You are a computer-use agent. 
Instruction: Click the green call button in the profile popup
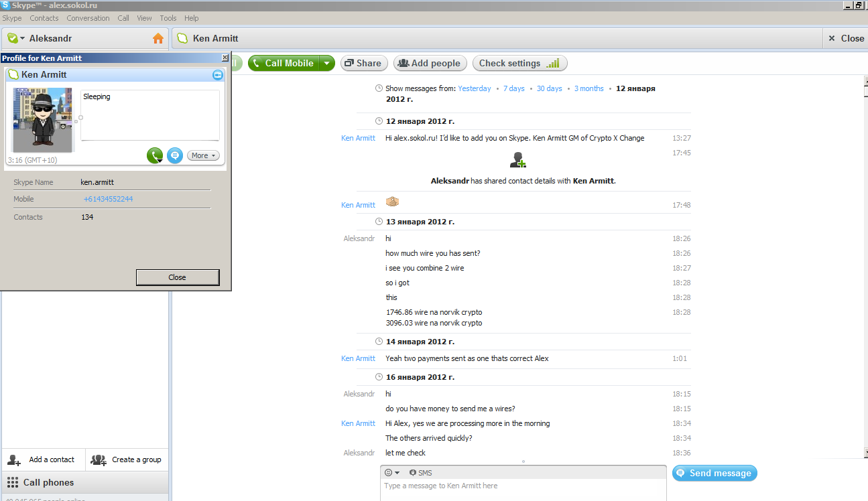(x=155, y=155)
